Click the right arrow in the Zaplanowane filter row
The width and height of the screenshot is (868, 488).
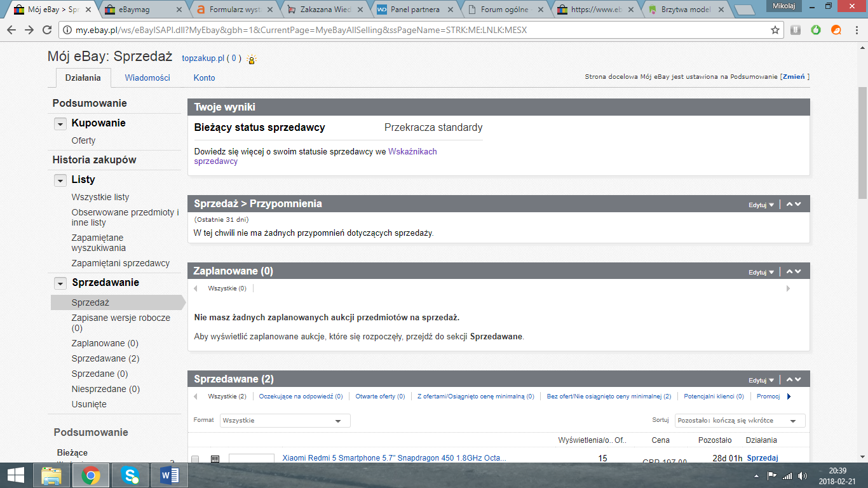point(789,288)
